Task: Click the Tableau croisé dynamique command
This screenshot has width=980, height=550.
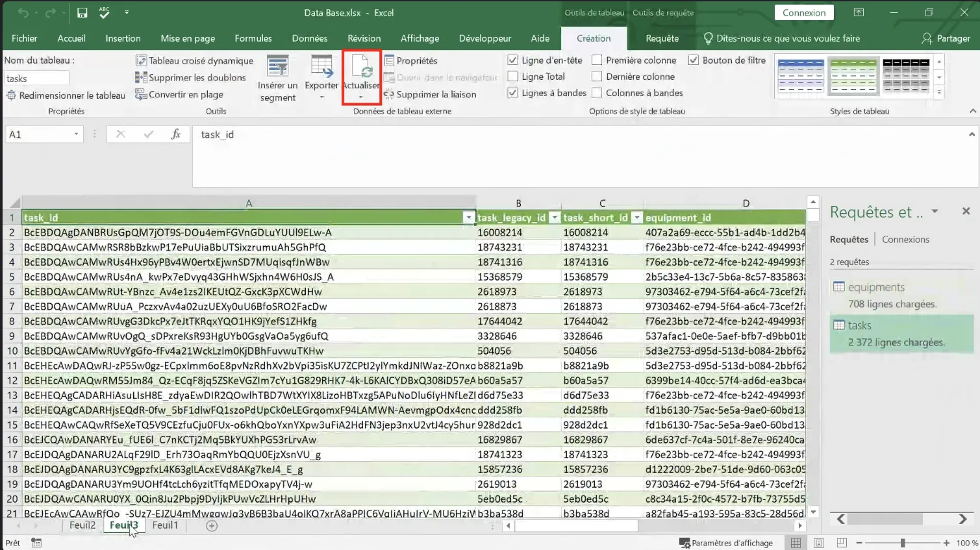Action: pos(194,60)
